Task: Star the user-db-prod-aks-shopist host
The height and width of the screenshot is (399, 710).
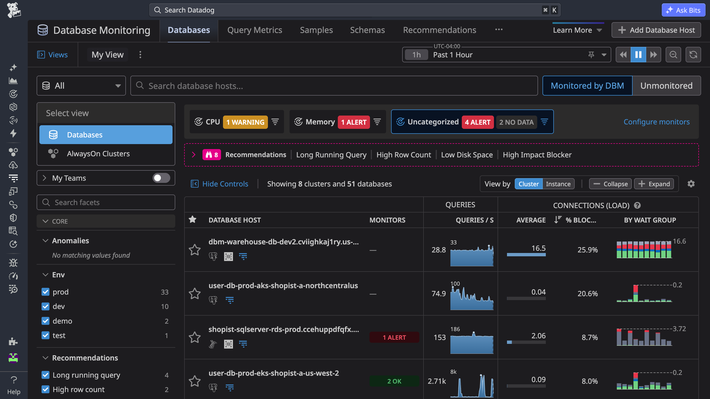Action: (195, 293)
